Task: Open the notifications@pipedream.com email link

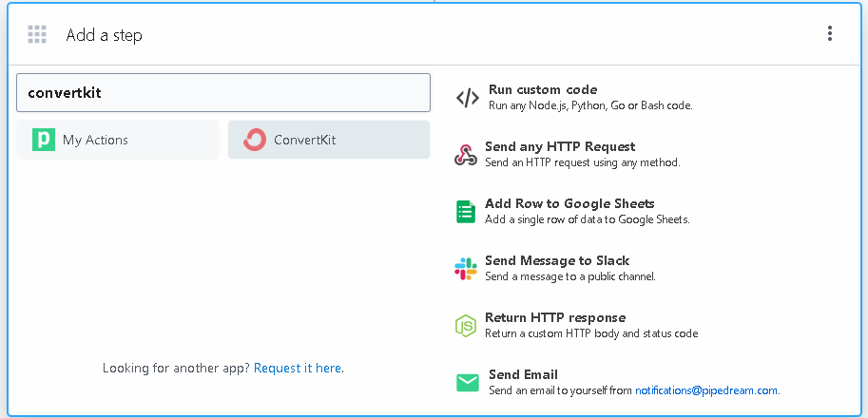Action: 706,390
